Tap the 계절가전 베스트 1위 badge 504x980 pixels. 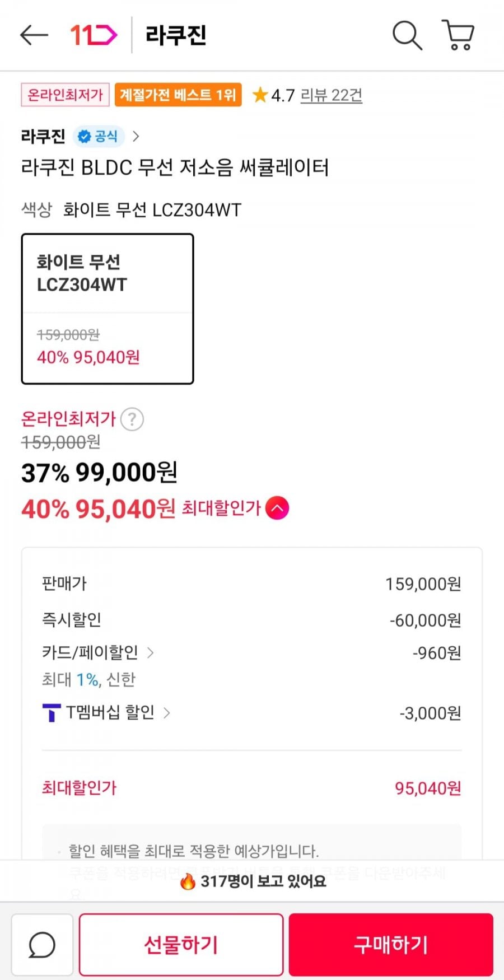[178, 95]
